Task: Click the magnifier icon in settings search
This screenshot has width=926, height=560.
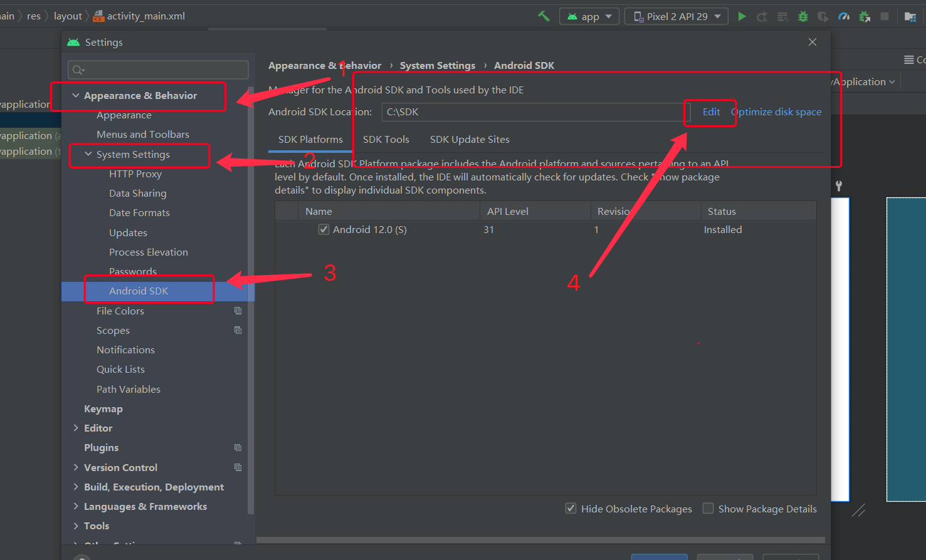Action: click(x=78, y=70)
